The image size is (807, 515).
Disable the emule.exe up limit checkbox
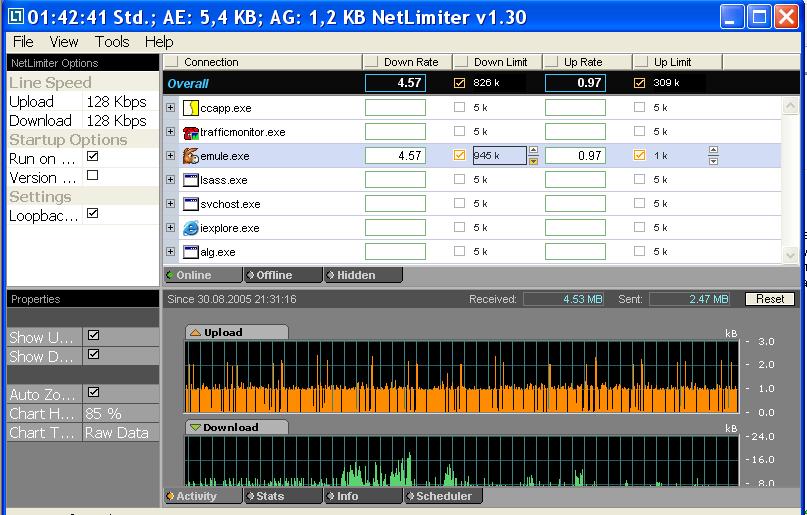click(x=639, y=155)
